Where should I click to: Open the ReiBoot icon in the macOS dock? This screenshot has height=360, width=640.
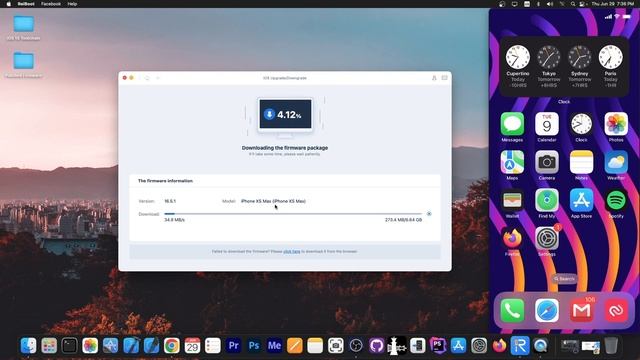coord(520,346)
